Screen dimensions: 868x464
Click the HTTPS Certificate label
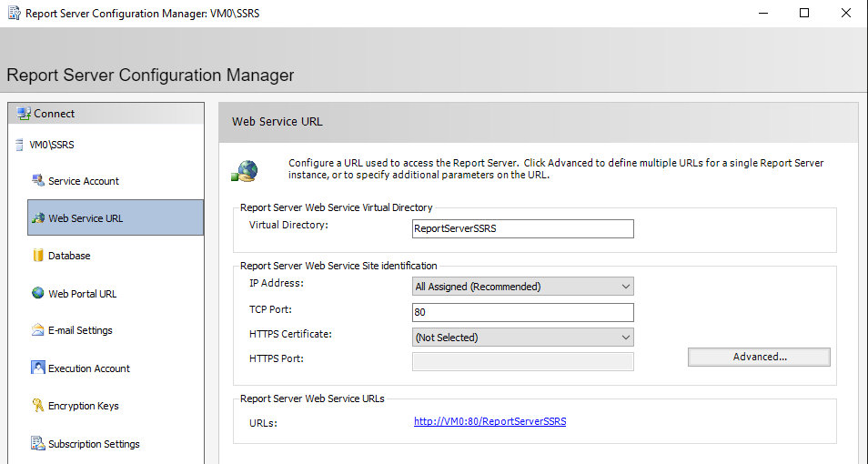point(290,334)
